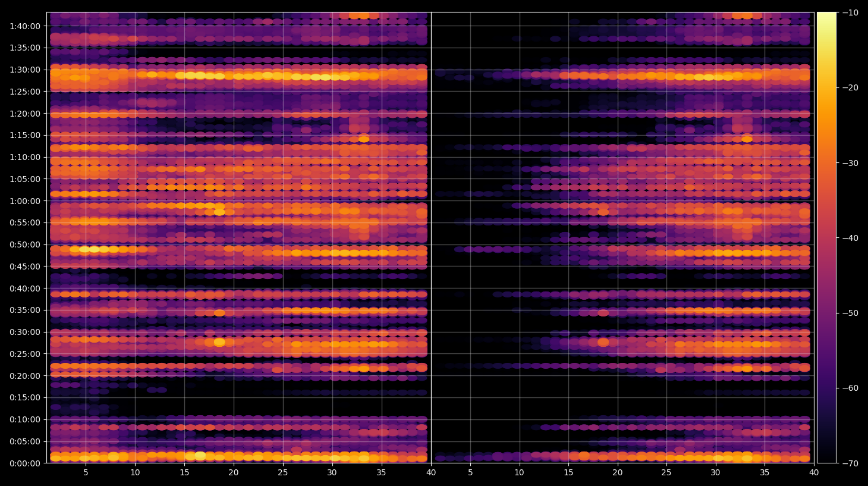Click the inferno colorbar gradient strip
The height and width of the screenshot is (486, 868).
click(x=826, y=237)
